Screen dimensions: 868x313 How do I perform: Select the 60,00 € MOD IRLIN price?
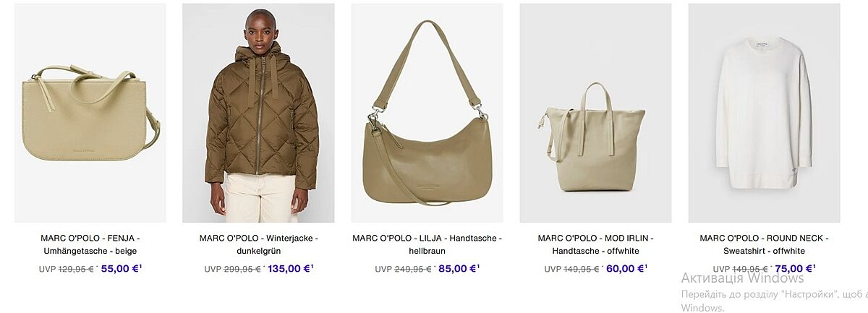coord(626,269)
